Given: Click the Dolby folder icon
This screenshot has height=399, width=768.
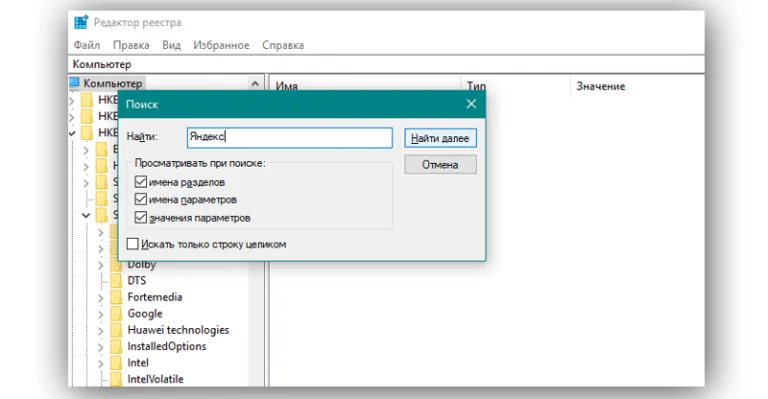Looking at the screenshot, I should click(x=116, y=265).
